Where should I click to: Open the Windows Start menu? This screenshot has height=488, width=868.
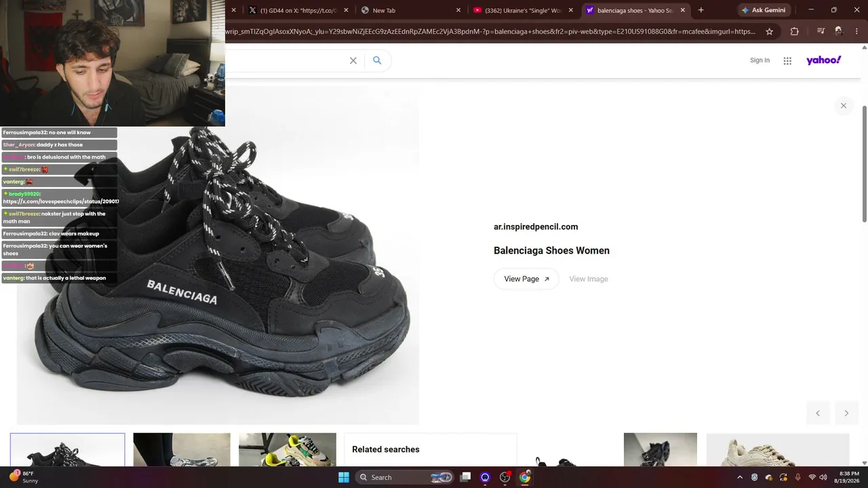click(344, 477)
